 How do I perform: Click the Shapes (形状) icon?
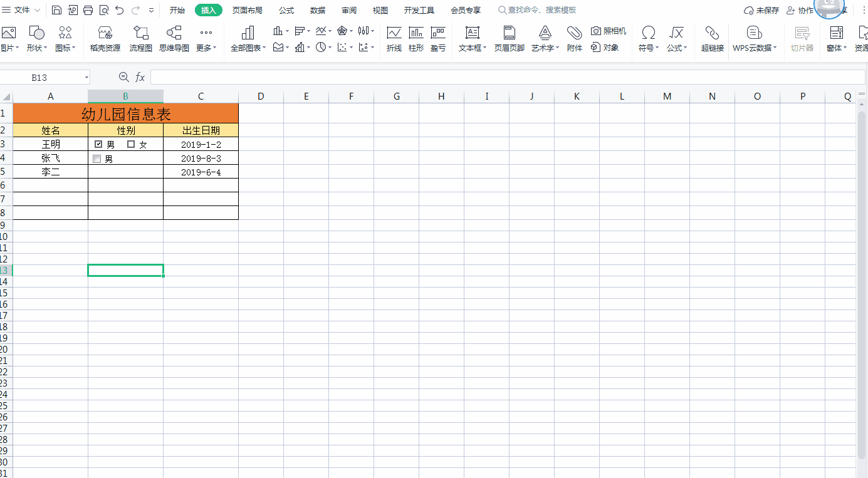[37, 33]
